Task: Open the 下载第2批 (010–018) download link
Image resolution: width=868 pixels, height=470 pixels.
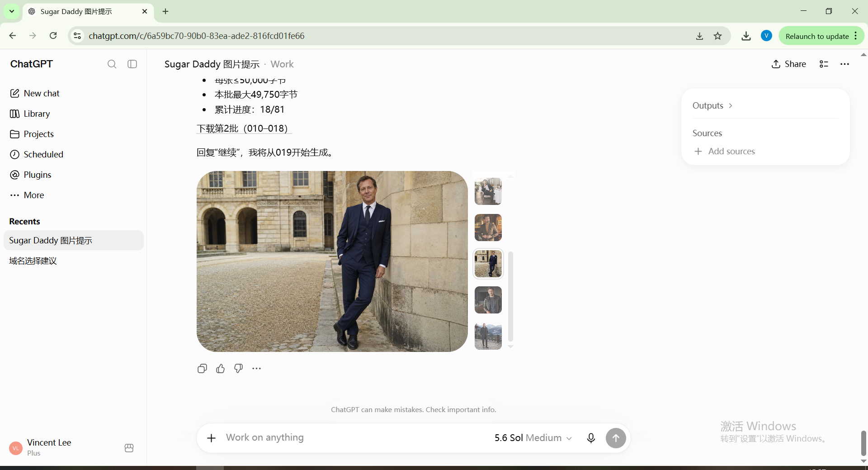Action: [244, 128]
